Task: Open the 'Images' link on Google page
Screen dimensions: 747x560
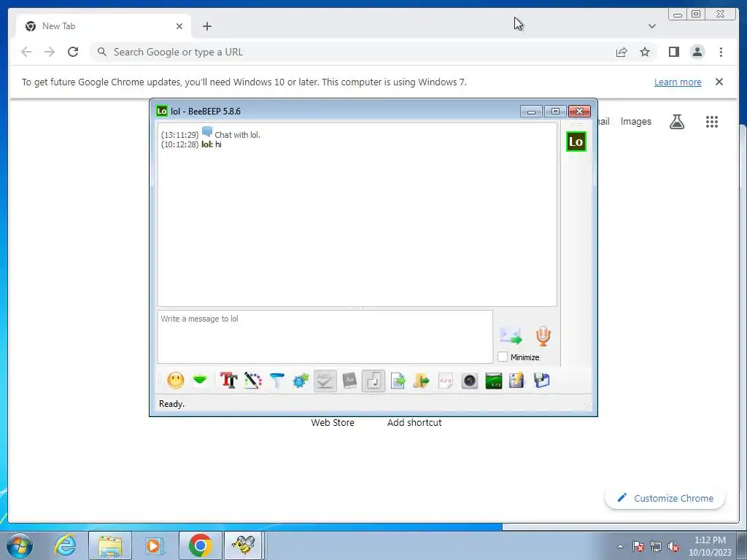Action: point(635,122)
